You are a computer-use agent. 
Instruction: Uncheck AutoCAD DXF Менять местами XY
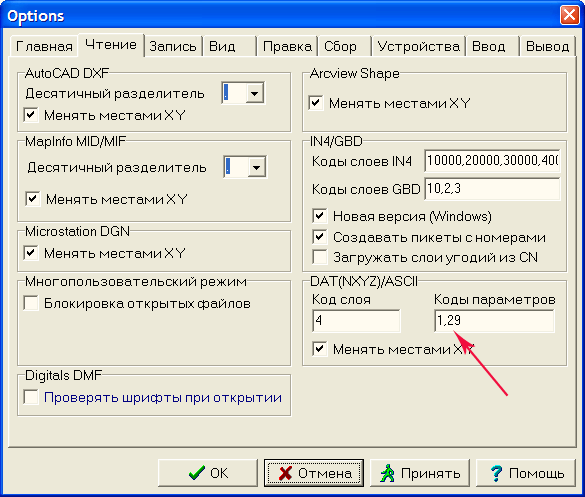31,115
